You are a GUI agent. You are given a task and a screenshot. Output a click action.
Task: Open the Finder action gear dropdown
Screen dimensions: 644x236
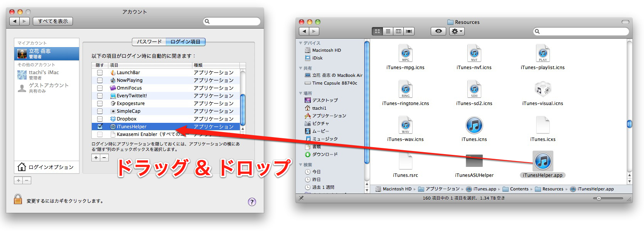tap(457, 31)
